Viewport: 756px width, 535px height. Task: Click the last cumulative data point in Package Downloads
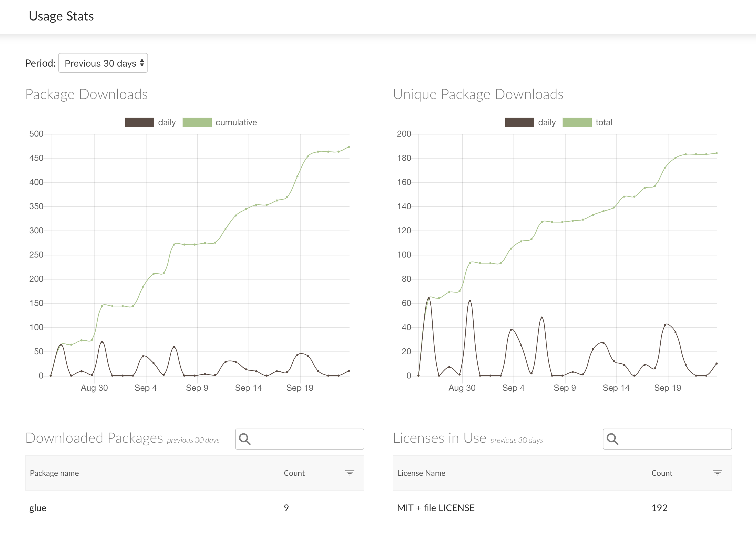349,147
